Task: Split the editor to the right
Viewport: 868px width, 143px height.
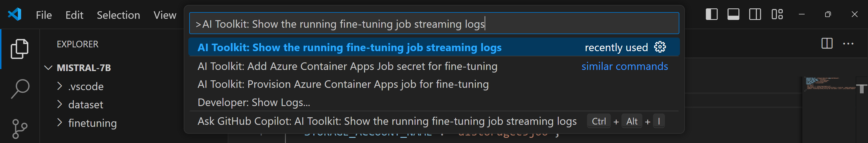Action: coord(827,43)
